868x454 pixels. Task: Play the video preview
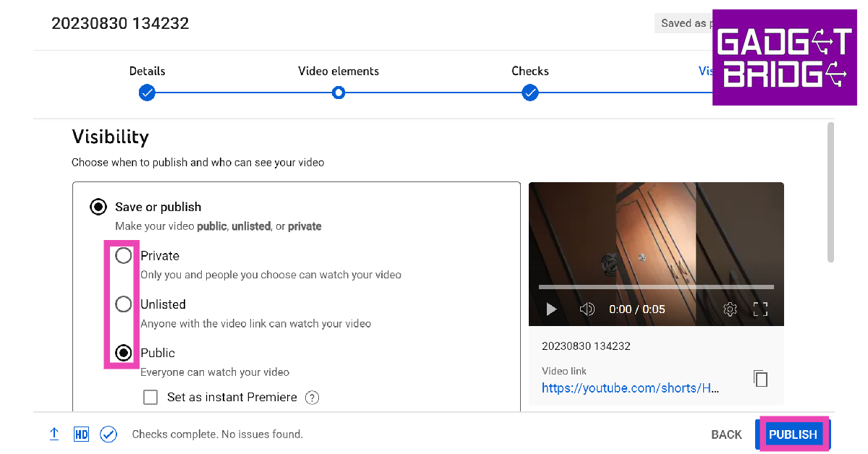point(551,309)
